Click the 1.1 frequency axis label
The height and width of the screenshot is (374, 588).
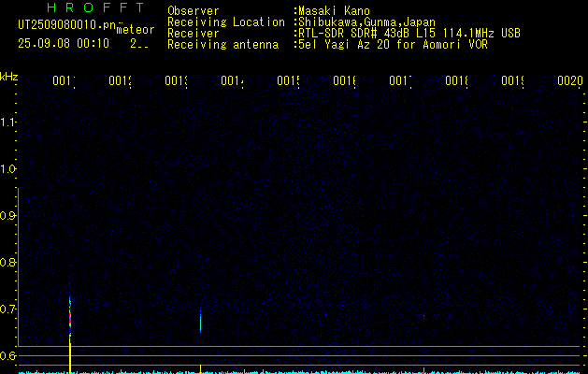tap(7, 122)
